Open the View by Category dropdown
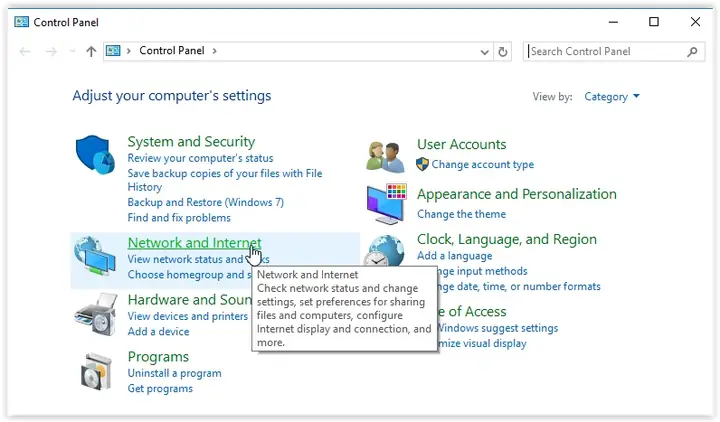 click(x=612, y=96)
